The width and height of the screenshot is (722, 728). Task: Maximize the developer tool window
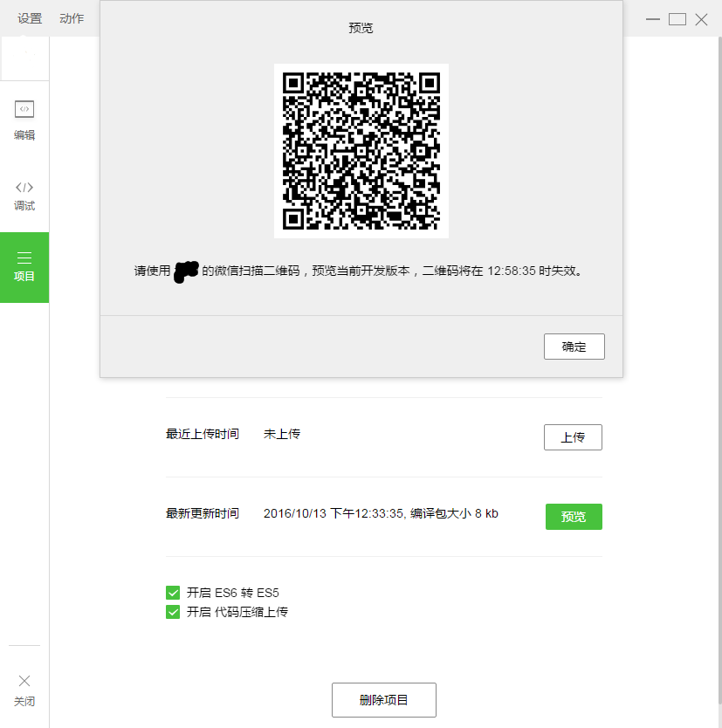[x=677, y=19]
